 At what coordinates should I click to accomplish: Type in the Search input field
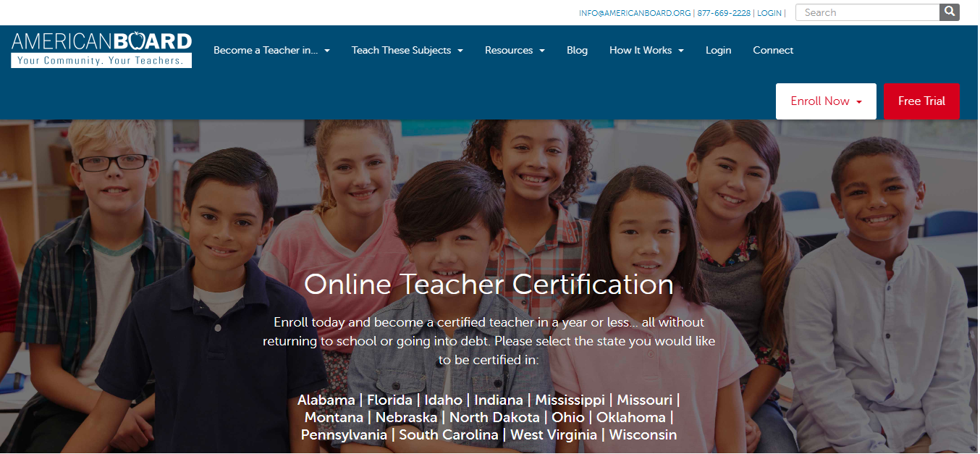pyautogui.click(x=866, y=12)
